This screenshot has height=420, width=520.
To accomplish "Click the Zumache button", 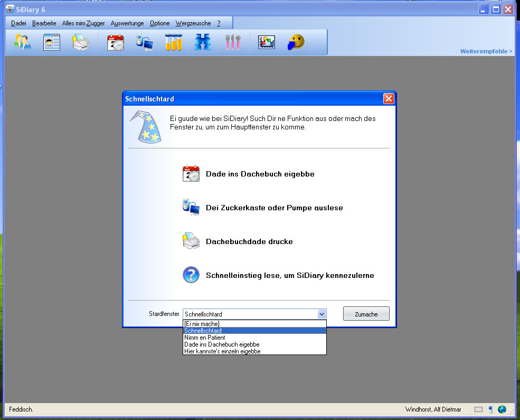I will (x=366, y=313).
